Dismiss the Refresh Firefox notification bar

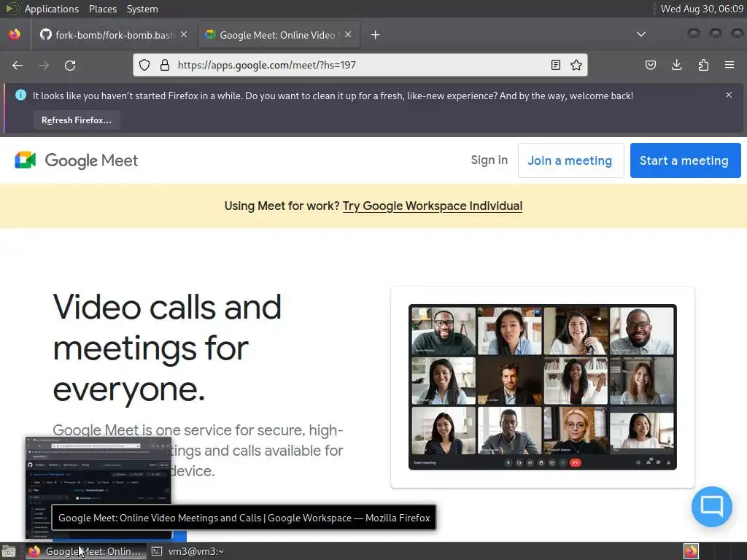click(x=729, y=95)
